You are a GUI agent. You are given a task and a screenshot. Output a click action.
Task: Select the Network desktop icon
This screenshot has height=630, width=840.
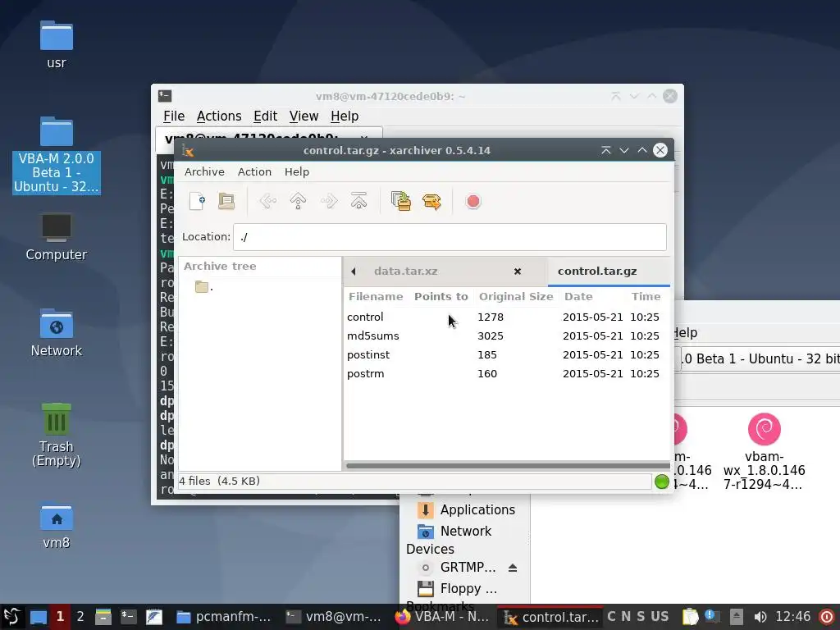57,333
